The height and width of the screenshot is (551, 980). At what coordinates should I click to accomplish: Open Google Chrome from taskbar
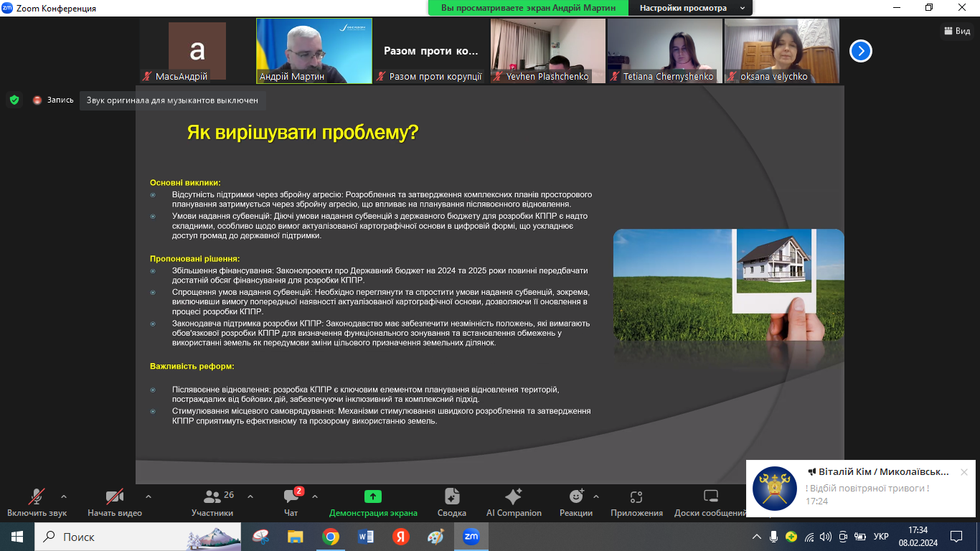331,537
